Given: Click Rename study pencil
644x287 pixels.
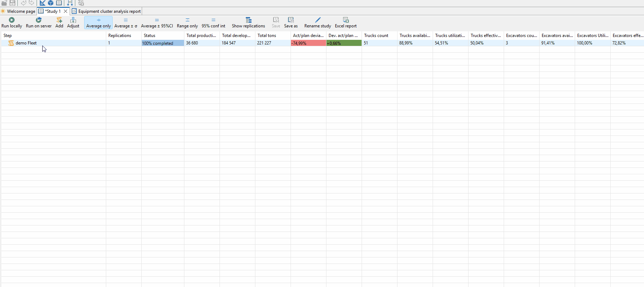Looking at the screenshot, I should tap(318, 23).
